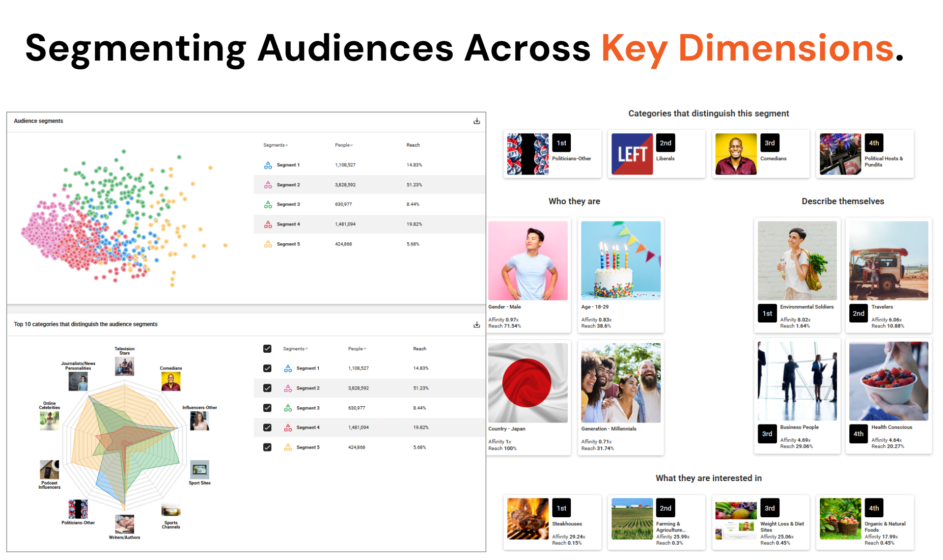Open the Politicians-Other category card photo

(528, 154)
